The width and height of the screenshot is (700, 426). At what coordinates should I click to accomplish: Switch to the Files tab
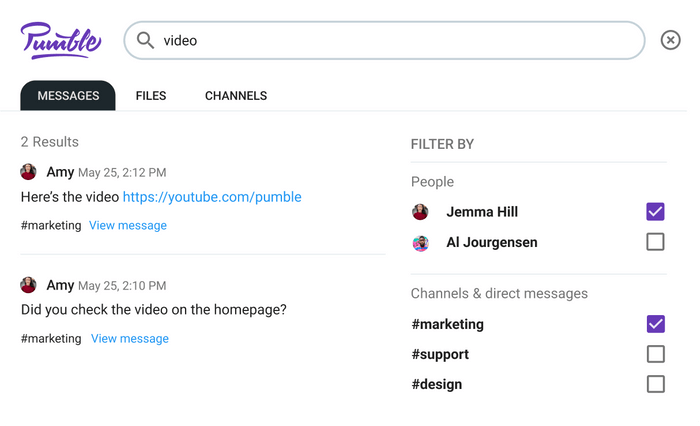tap(151, 96)
